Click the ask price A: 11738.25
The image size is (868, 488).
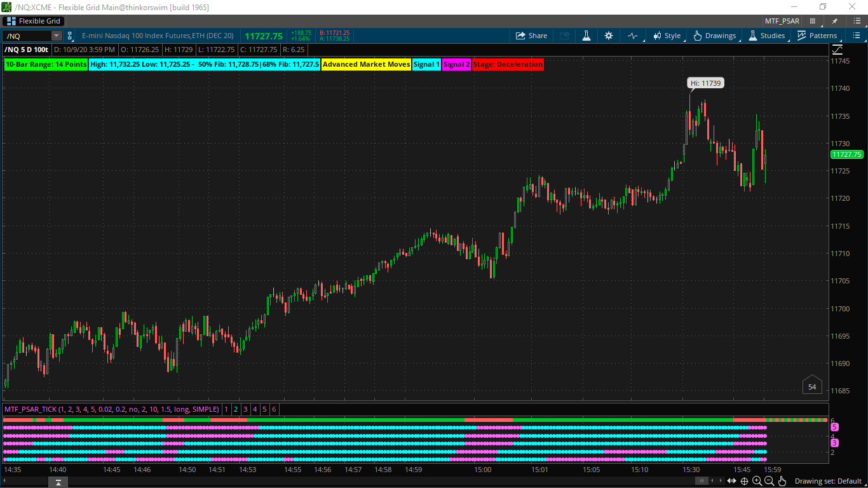click(x=334, y=39)
